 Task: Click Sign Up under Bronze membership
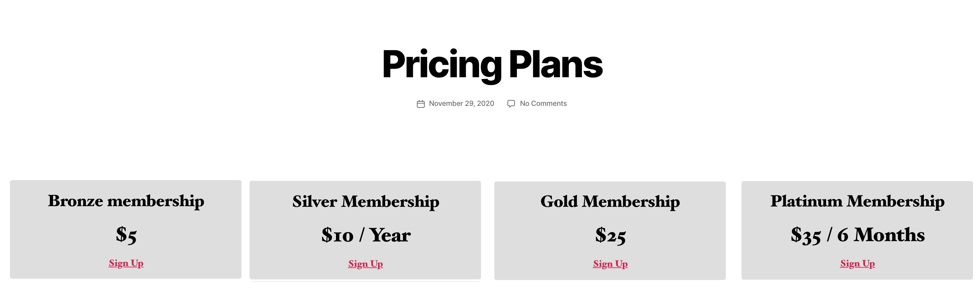point(126,263)
